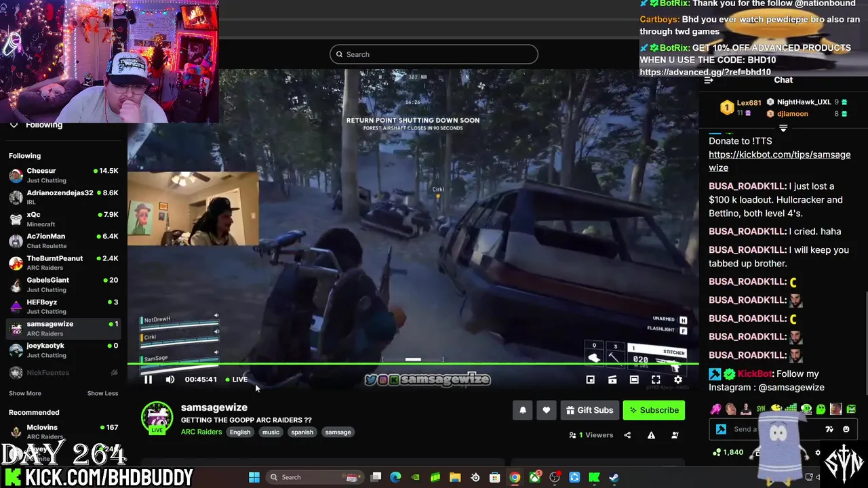Image resolution: width=868 pixels, height=488 pixels.
Task: Expand list with Show More
Action: click(x=25, y=393)
